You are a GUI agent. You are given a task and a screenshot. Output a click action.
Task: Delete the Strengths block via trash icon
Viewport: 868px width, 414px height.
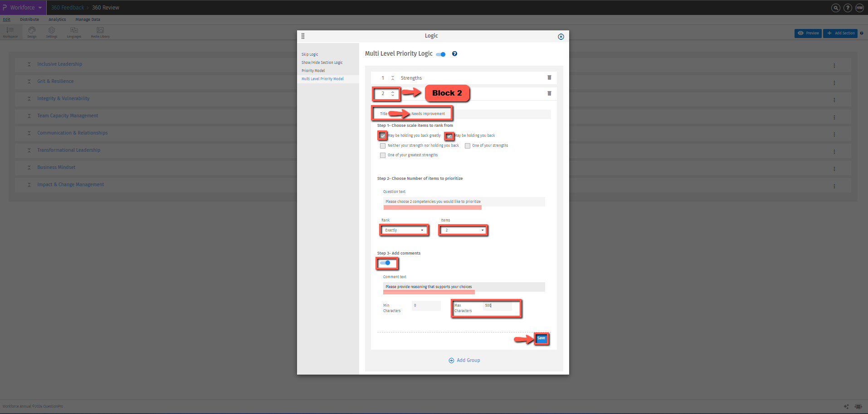click(x=549, y=77)
